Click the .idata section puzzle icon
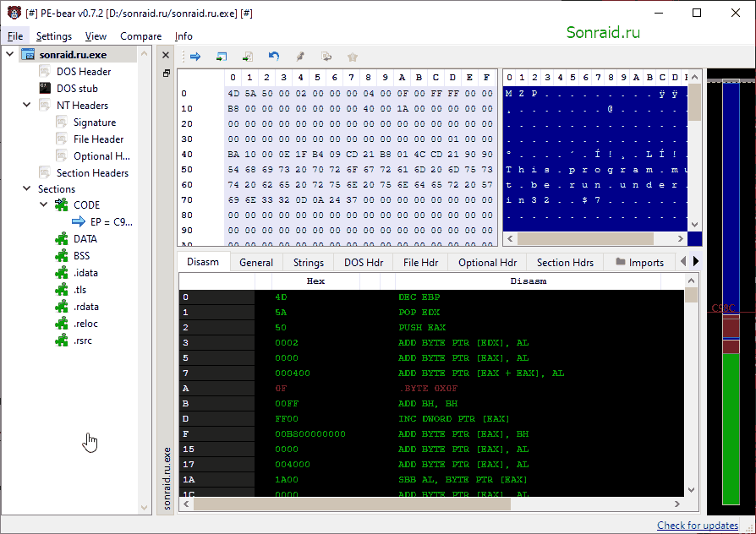The width and height of the screenshot is (756, 534). [x=61, y=272]
